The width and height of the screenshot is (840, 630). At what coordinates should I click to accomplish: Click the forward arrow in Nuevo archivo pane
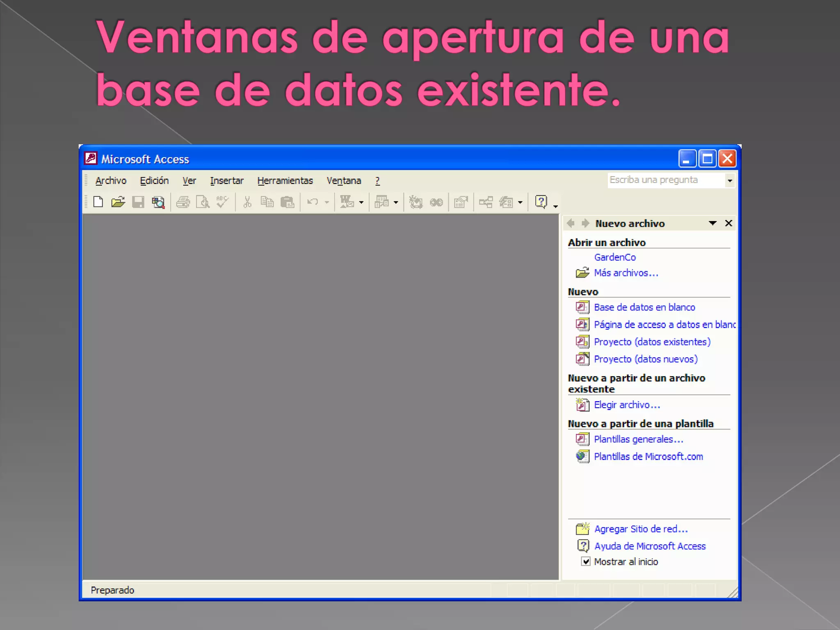585,223
